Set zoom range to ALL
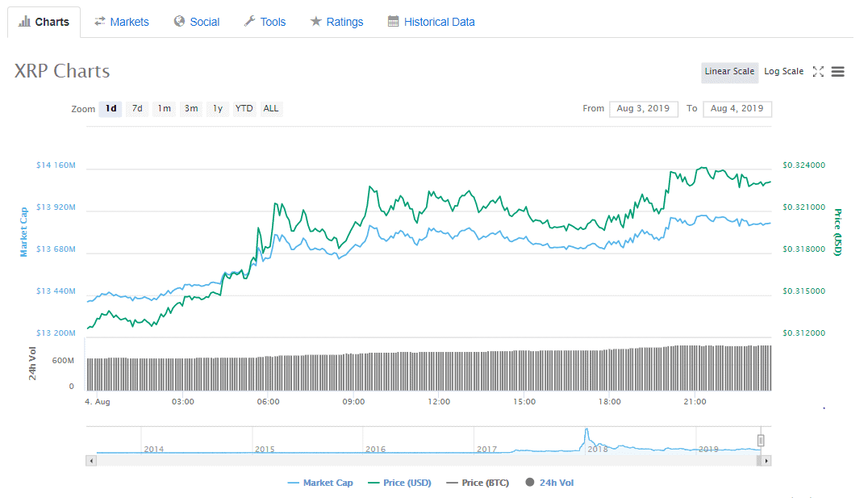Viewport: 868px width, 498px height. click(x=271, y=109)
